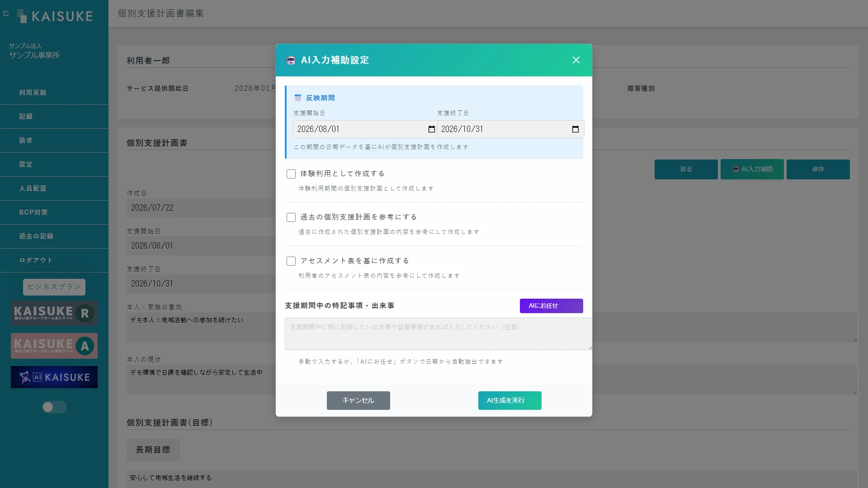Enable 体験利用として作成する checkbox

[x=291, y=174]
